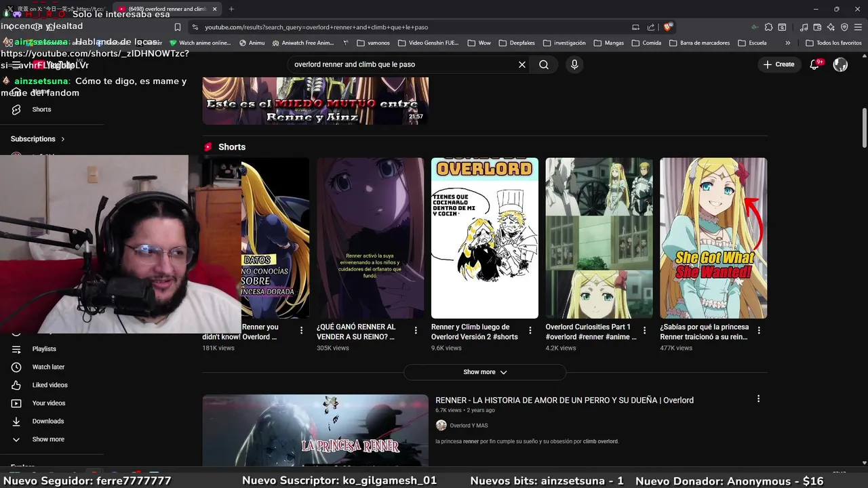The image size is (868, 488).
Task: Open '¿QUÉ GANÓ RENNER AL VENDER' short title
Action: 356,331
